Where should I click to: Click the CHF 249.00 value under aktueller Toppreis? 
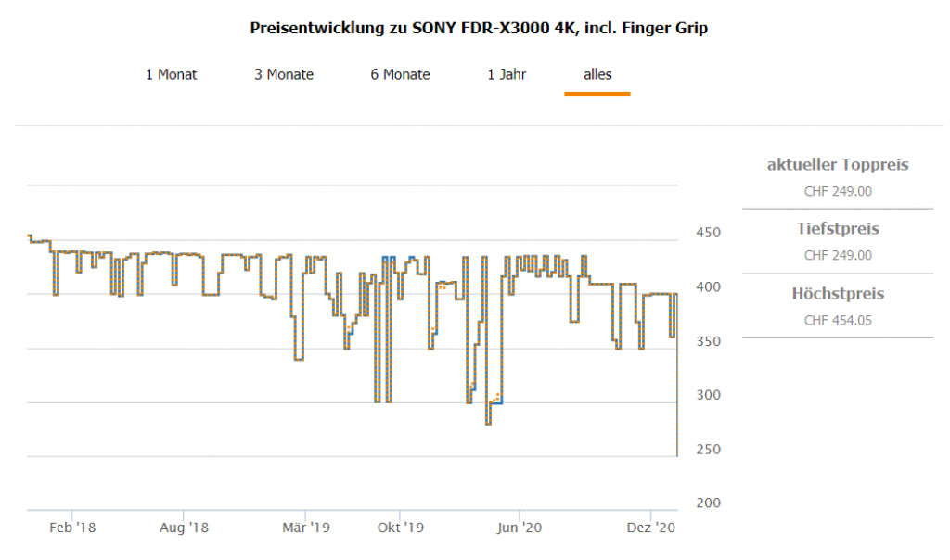coord(838,192)
